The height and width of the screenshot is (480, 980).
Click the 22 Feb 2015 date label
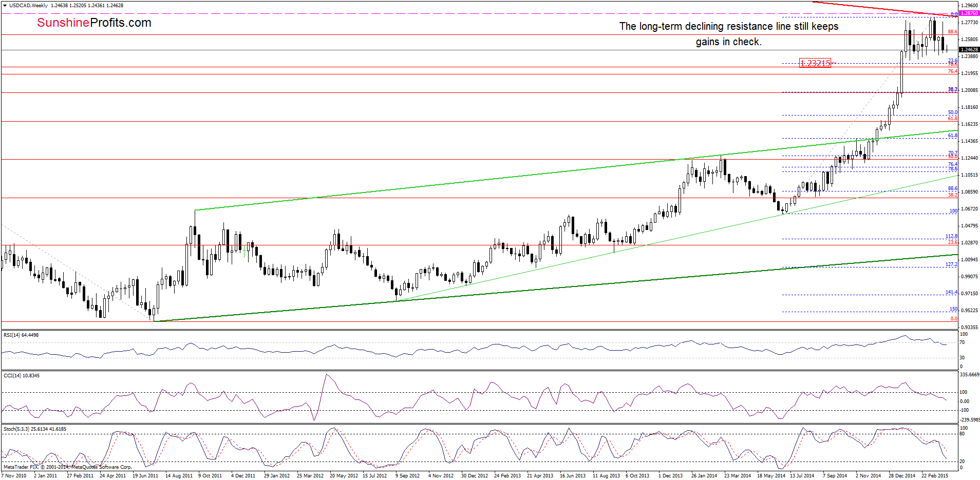coord(935,476)
